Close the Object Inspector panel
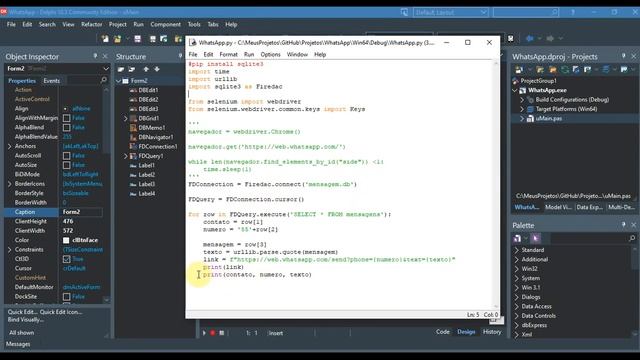640x360 pixels. click(105, 56)
